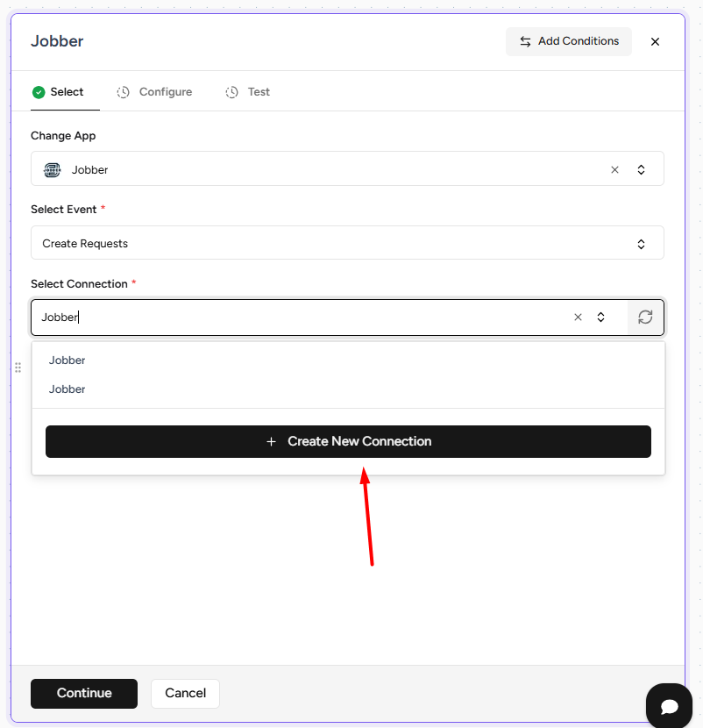
Task: Click the green check icon on Select
Action: (39, 92)
